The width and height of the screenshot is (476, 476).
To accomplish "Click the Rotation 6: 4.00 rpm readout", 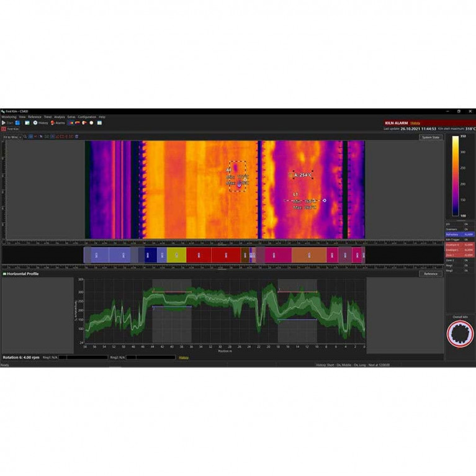I will [x=21, y=357].
